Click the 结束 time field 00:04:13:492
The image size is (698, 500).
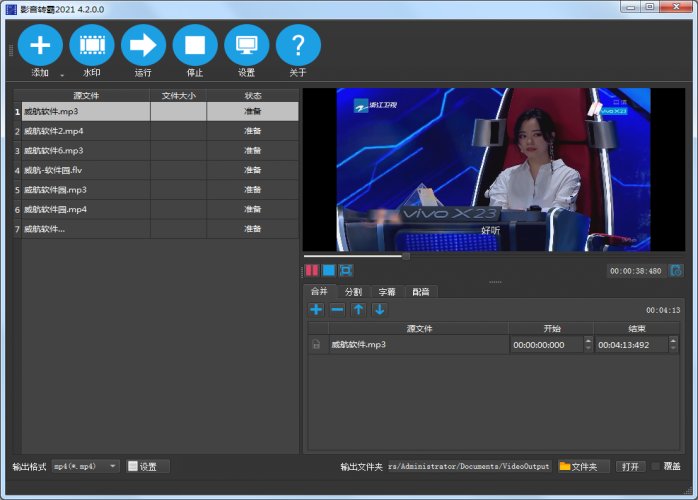[x=632, y=345]
